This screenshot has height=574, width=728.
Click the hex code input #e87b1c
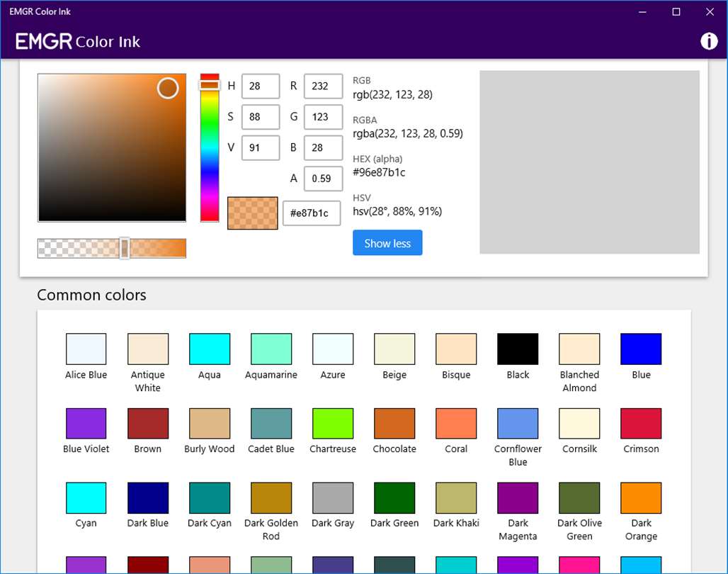click(x=312, y=213)
